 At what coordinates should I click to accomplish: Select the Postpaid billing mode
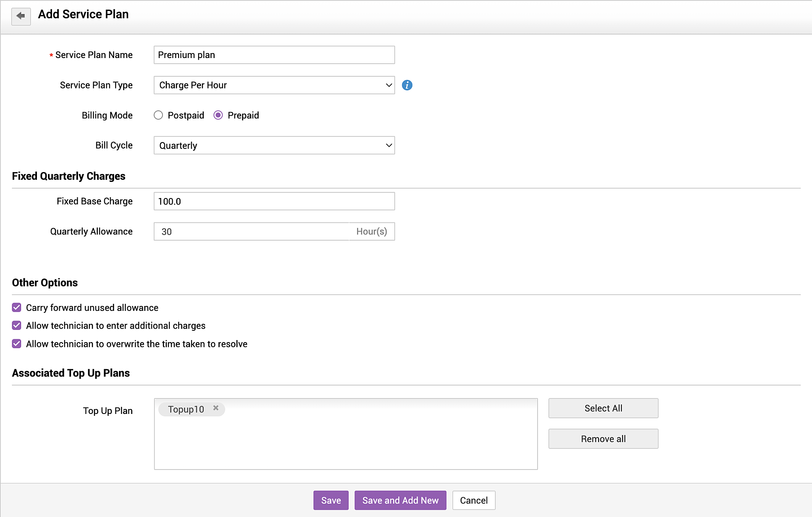pyautogui.click(x=158, y=115)
